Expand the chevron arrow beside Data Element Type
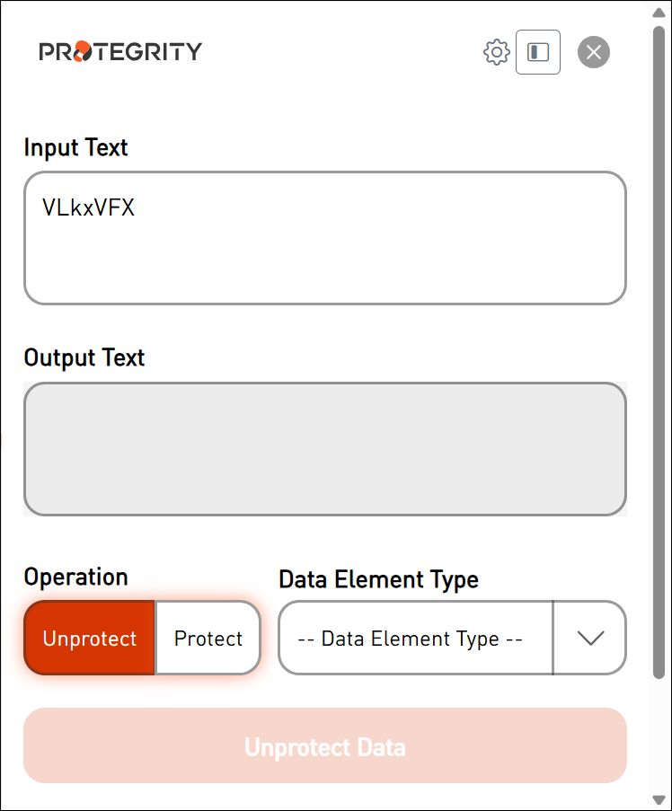Screen dimensions: 672x811 [x=590, y=639]
